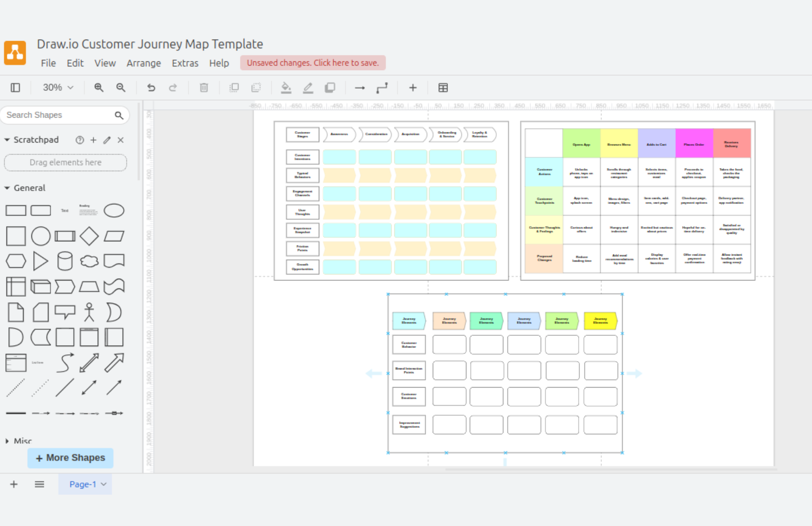Click the Zoom In magnifier icon
Screen dimensions: 812x526
[x=99, y=88]
